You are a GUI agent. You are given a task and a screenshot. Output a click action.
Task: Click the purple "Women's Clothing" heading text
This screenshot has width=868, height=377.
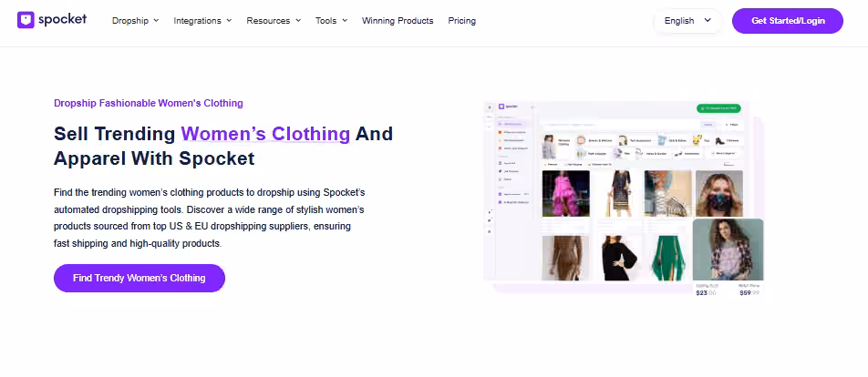click(x=265, y=134)
